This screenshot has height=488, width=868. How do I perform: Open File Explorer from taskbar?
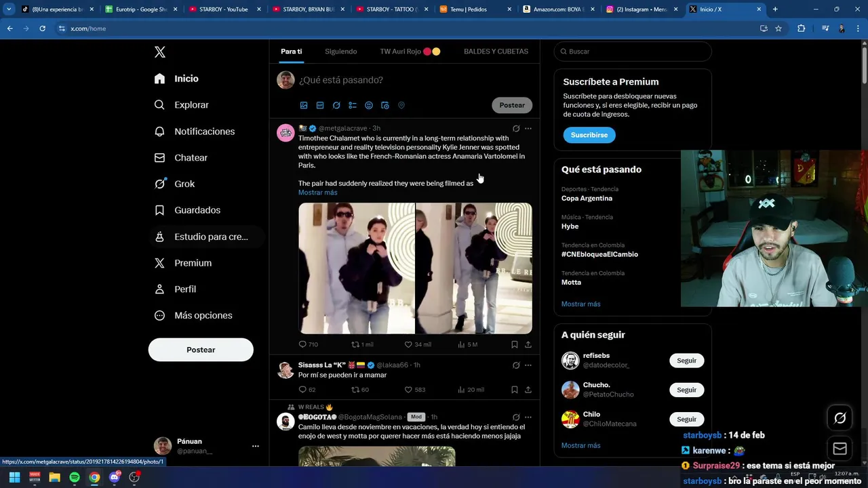[x=54, y=477]
